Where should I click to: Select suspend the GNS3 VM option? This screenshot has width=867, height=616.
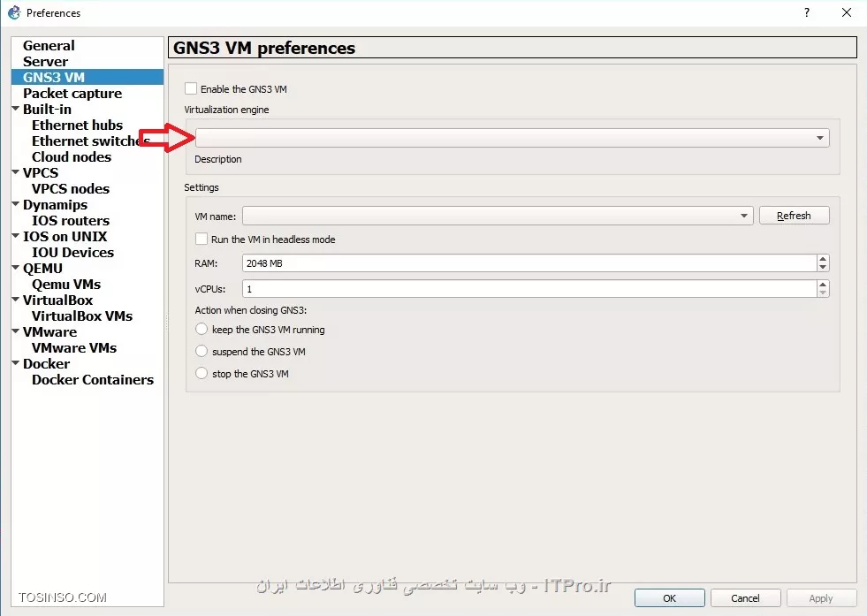point(202,351)
